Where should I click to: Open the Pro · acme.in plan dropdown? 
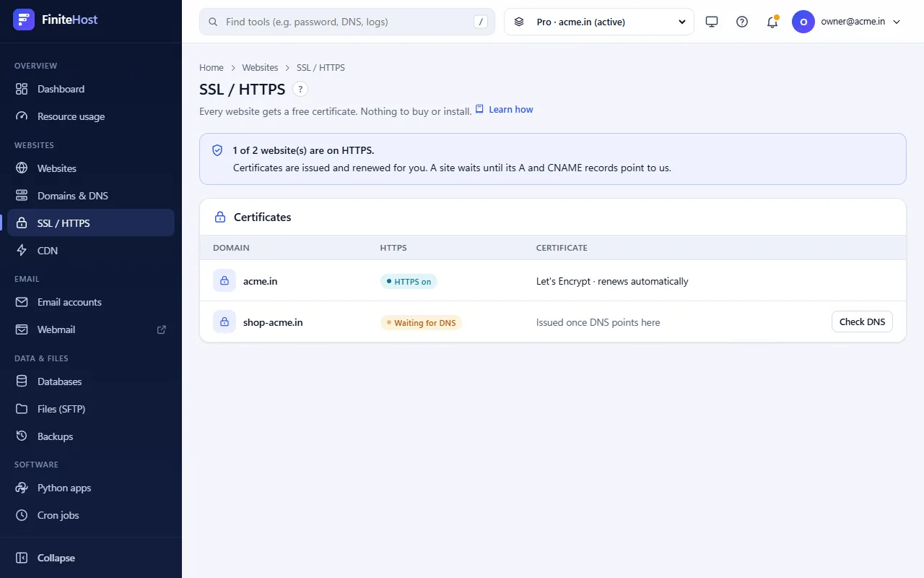(599, 22)
